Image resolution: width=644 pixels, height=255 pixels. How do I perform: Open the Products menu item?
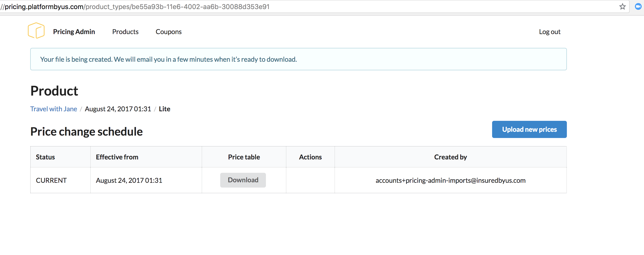(125, 32)
